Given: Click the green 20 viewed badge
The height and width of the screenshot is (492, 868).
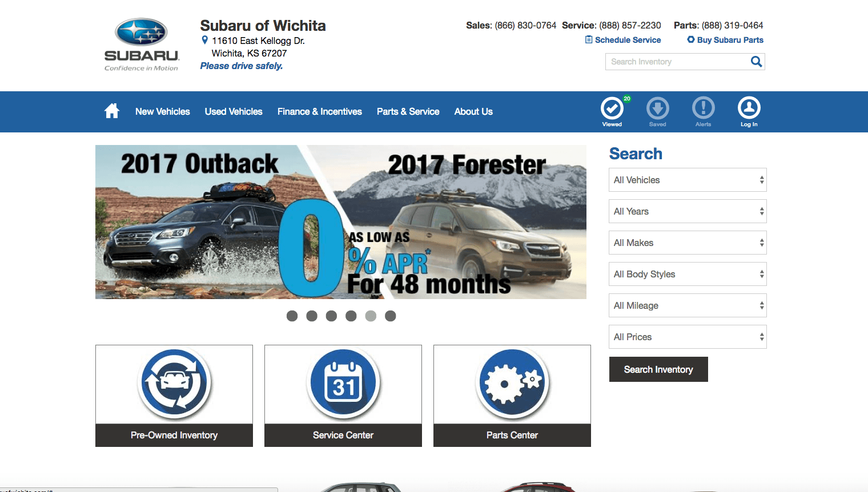Looking at the screenshot, I should [626, 99].
